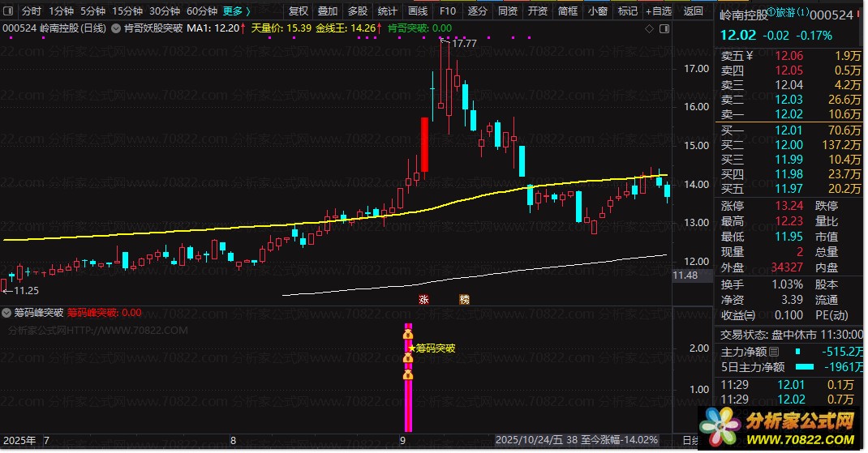The width and height of the screenshot is (868, 453).
Task: Click the 标记 mark button
Action: point(627,11)
